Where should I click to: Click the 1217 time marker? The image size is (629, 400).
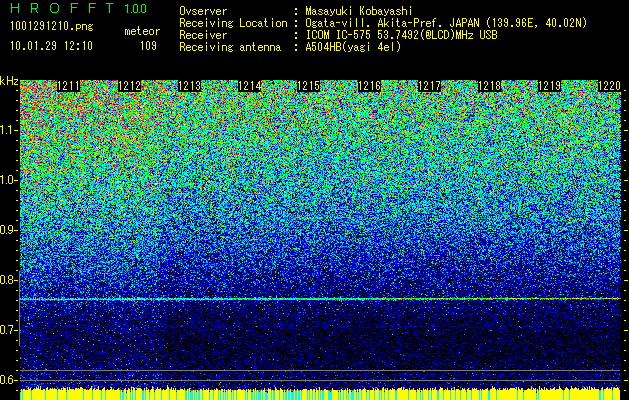pyautogui.click(x=429, y=86)
